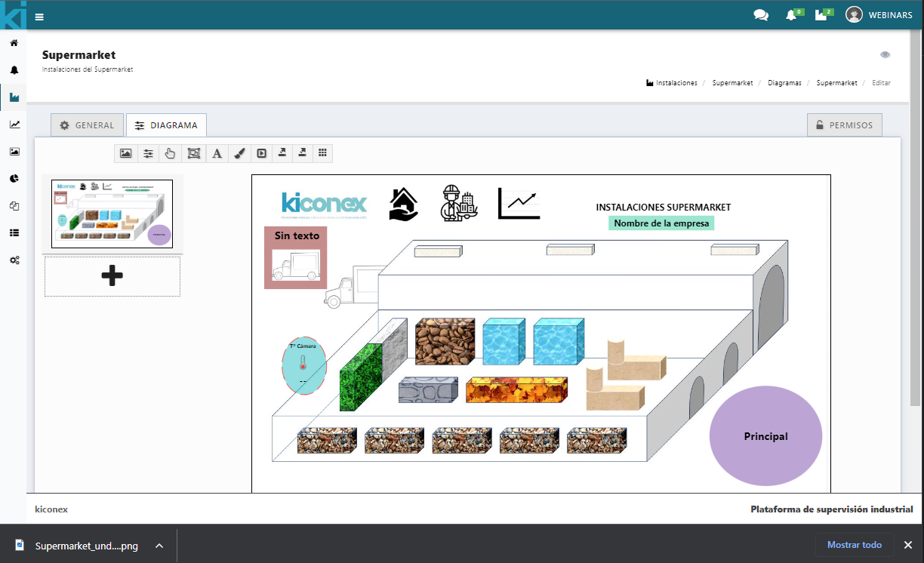Open the installations counter in top bar

pyautogui.click(x=821, y=15)
